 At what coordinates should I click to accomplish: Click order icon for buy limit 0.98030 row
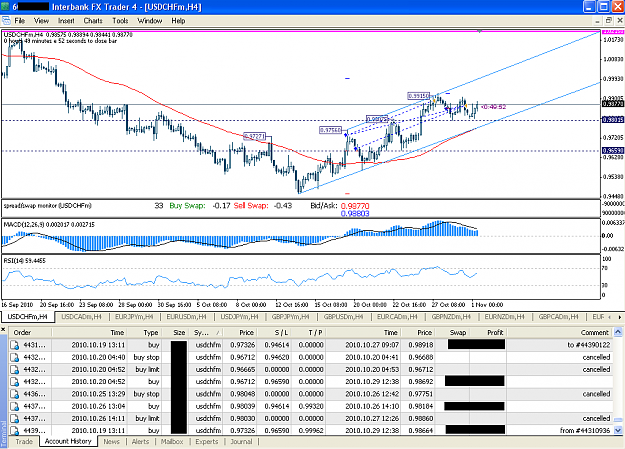(15, 419)
